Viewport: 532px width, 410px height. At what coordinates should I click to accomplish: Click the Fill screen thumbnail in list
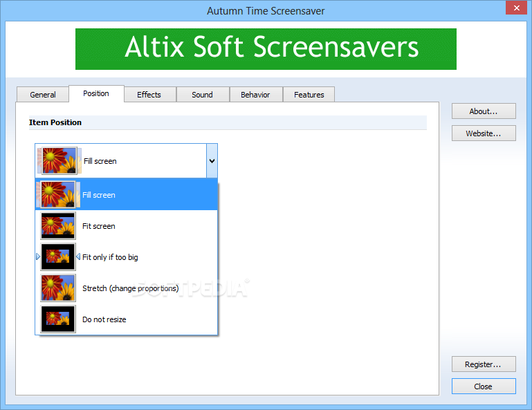(58, 195)
